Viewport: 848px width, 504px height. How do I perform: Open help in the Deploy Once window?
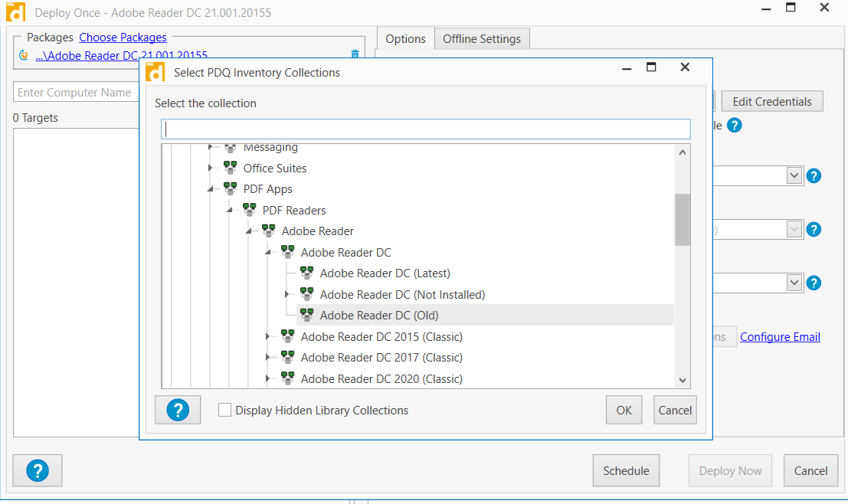[38, 470]
